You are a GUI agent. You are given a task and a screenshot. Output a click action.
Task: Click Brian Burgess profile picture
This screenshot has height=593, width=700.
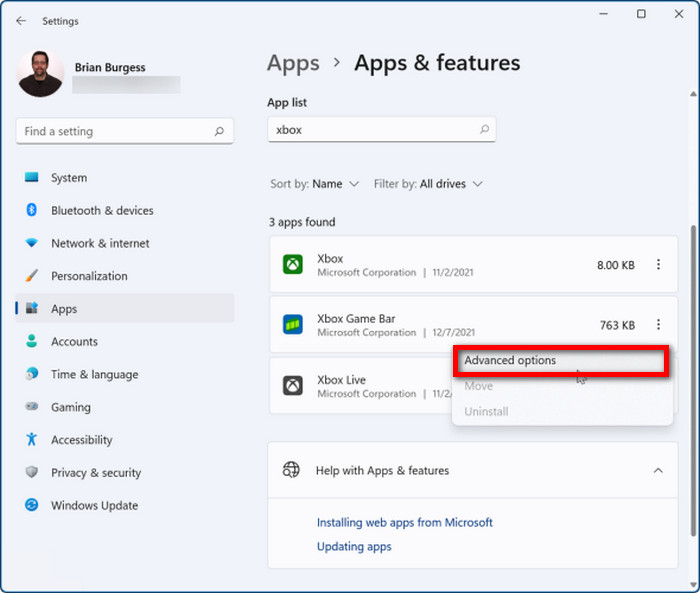(x=40, y=73)
